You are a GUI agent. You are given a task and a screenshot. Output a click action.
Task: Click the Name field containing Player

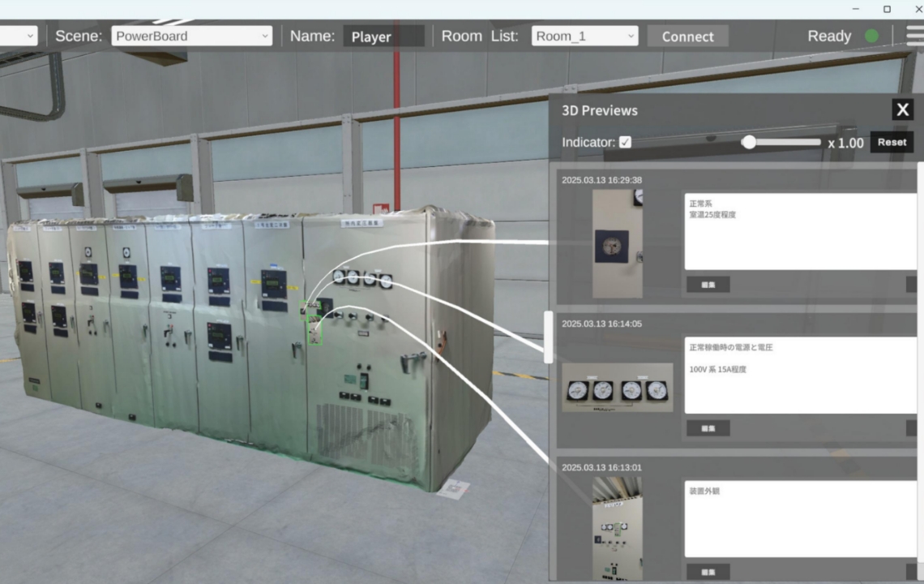pyautogui.click(x=383, y=36)
